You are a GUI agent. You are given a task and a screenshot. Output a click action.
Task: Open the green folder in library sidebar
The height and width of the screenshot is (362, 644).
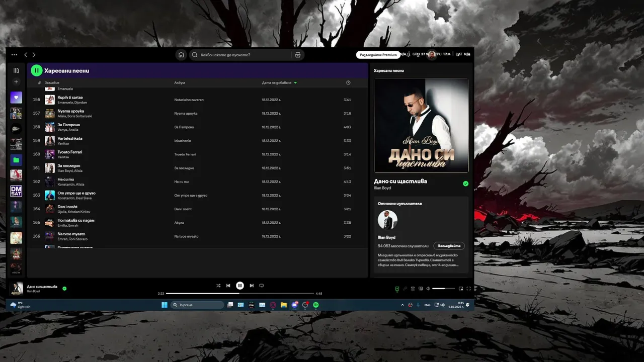coord(16,160)
